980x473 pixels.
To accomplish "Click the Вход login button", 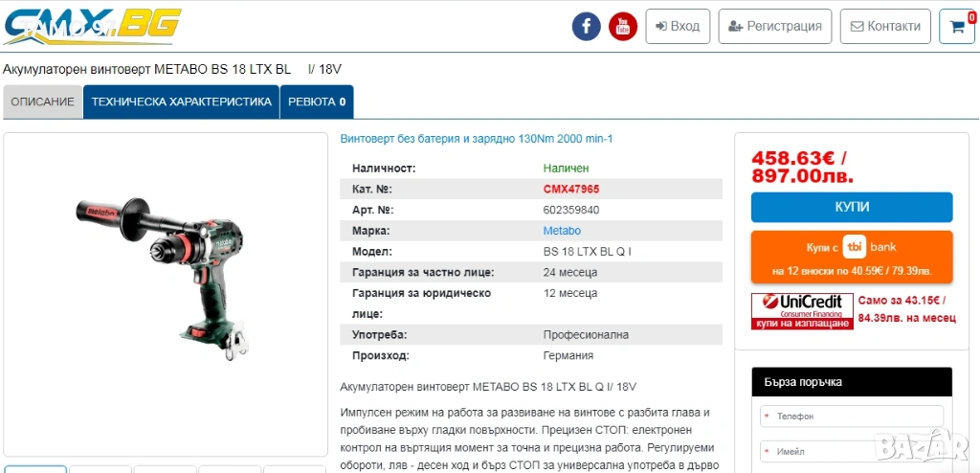I will point(678,26).
